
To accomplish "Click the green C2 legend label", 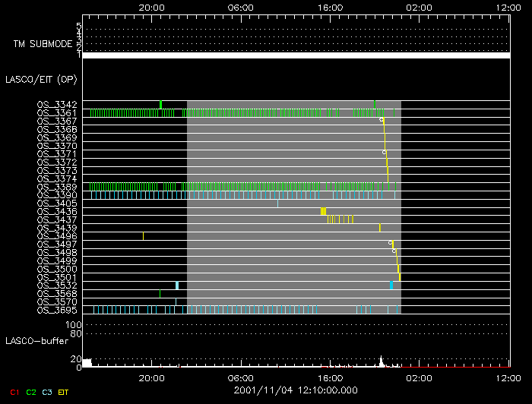I will 30,392.
